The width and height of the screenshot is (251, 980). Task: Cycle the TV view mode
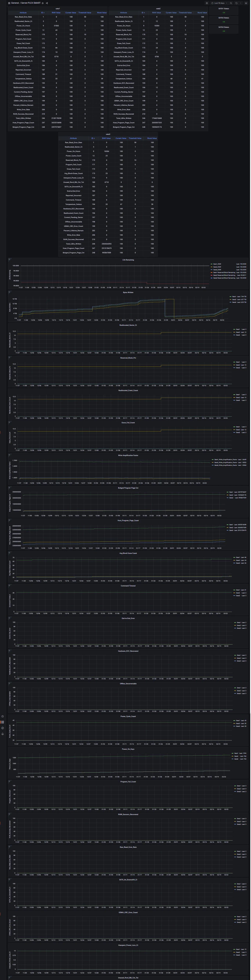pyautogui.click(x=246, y=3)
